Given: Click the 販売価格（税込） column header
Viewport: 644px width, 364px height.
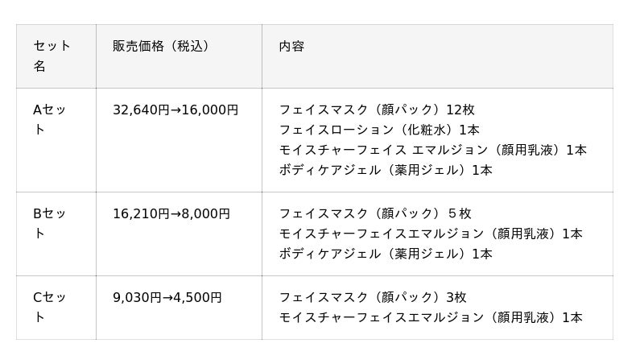Looking at the screenshot, I should 161,46.
